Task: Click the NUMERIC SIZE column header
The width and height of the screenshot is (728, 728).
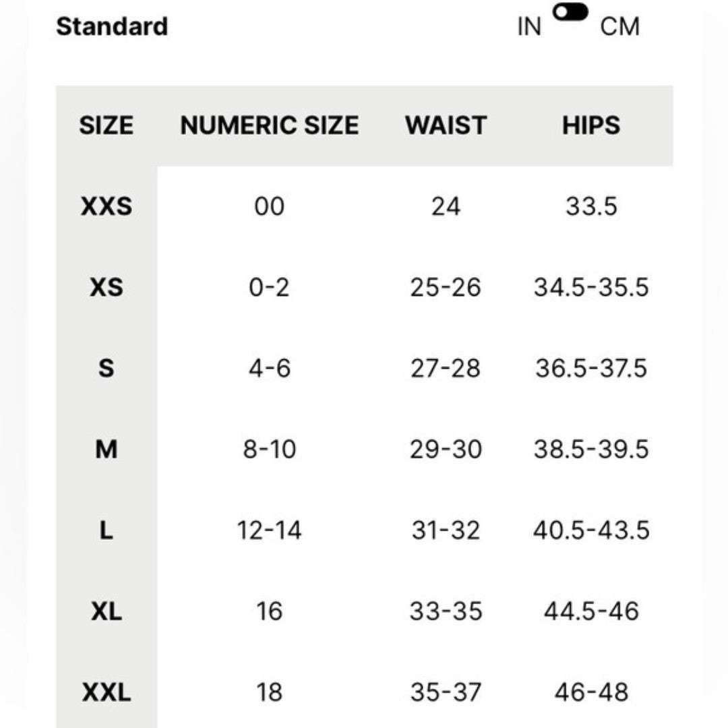Action: coord(269,125)
